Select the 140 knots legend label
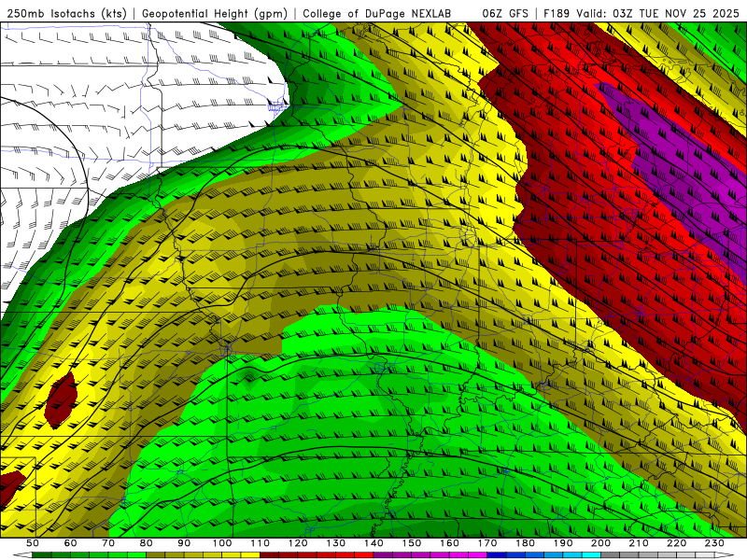 (373, 543)
